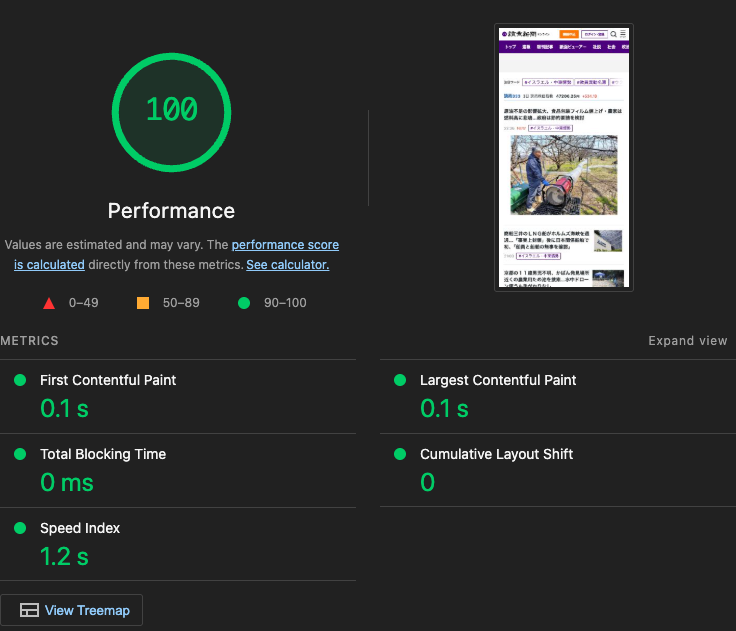Click the Total Blocking Time green status dot
This screenshot has height=631, width=736.
(x=20, y=454)
